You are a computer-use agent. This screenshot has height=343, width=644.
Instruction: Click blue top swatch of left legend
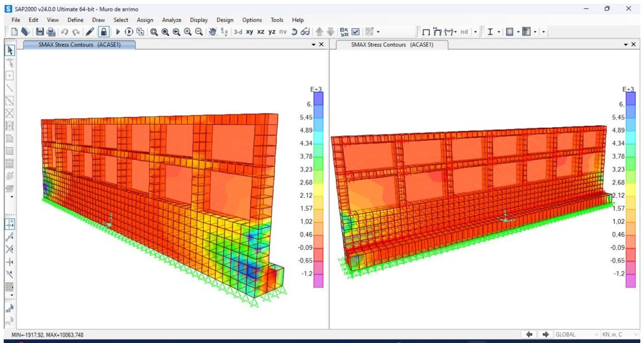click(x=318, y=98)
